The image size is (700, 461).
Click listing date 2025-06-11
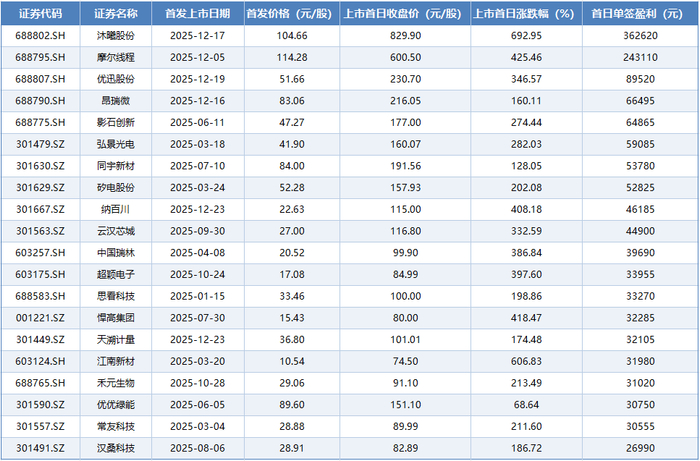[x=198, y=123]
